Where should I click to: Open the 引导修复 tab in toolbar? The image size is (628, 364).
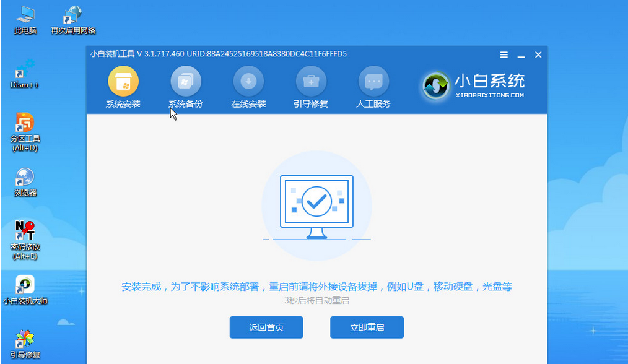[311, 87]
